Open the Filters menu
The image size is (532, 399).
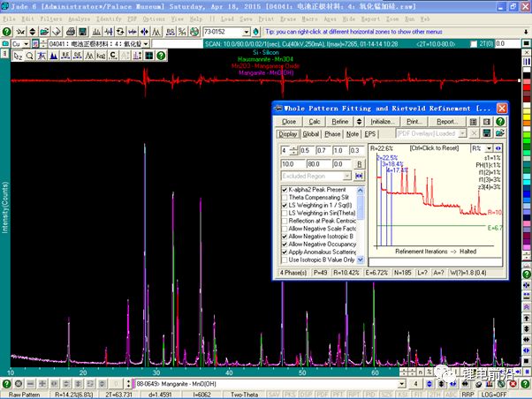point(51,19)
